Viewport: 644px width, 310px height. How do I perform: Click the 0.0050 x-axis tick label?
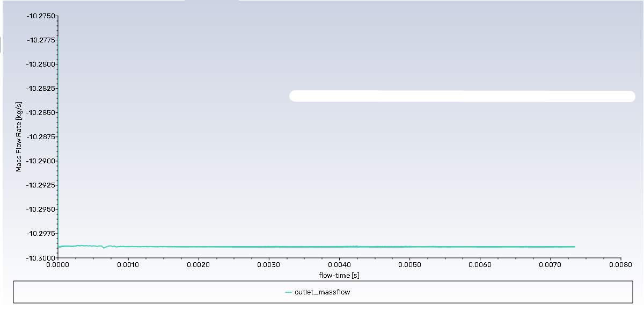pyautogui.click(x=409, y=265)
